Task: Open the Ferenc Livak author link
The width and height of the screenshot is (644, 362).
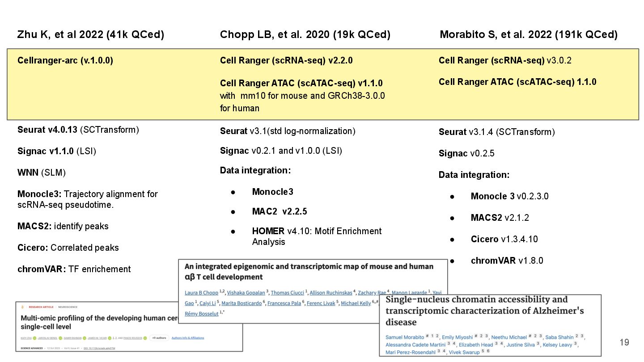Action: coord(321,303)
